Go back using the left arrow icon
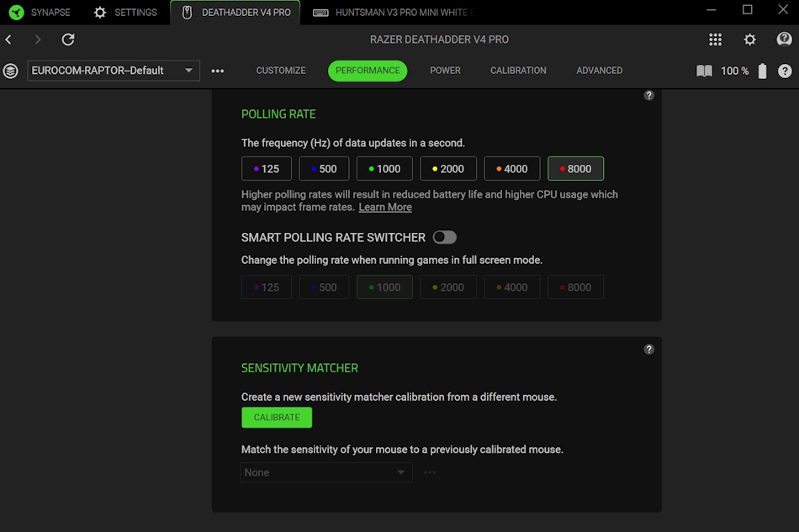The image size is (799, 532). click(x=9, y=40)
